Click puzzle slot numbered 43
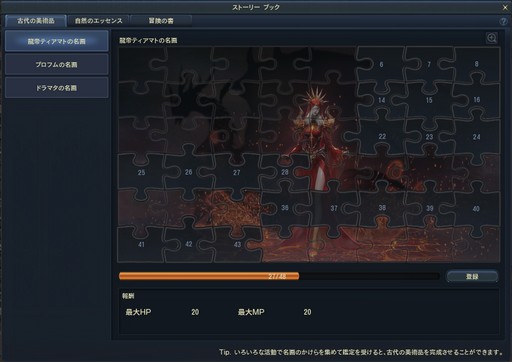 pos(237,244)
